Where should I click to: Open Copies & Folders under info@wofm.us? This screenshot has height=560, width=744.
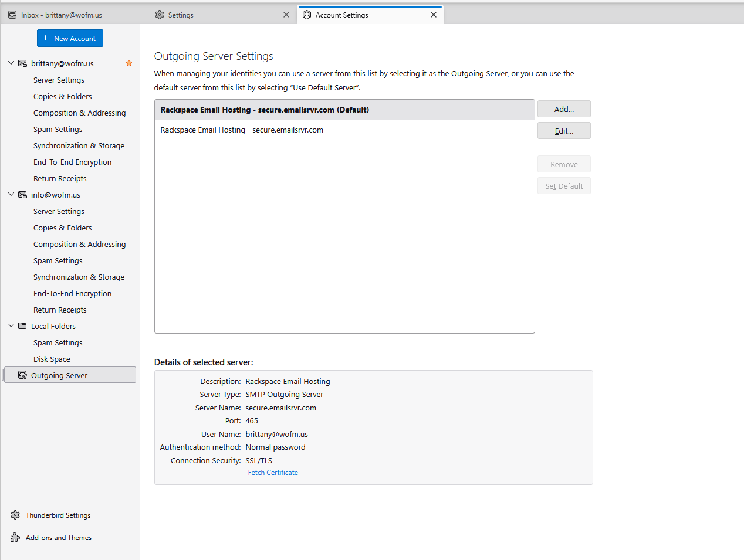(63, 228)
